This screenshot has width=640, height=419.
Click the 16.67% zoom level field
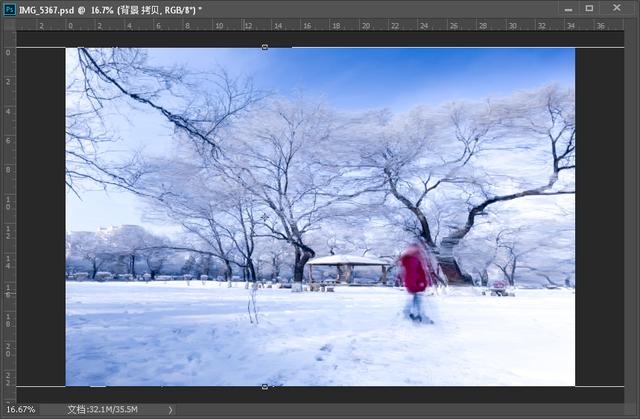tap(21, 409)
